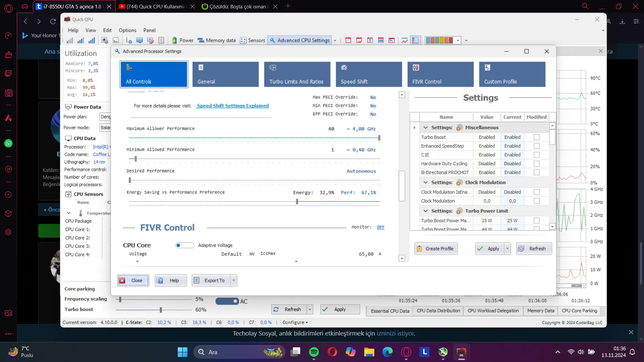Viewport: 644px width, 362px height.
Task: Open the Edit menu
Action: (x=107, y=30)
